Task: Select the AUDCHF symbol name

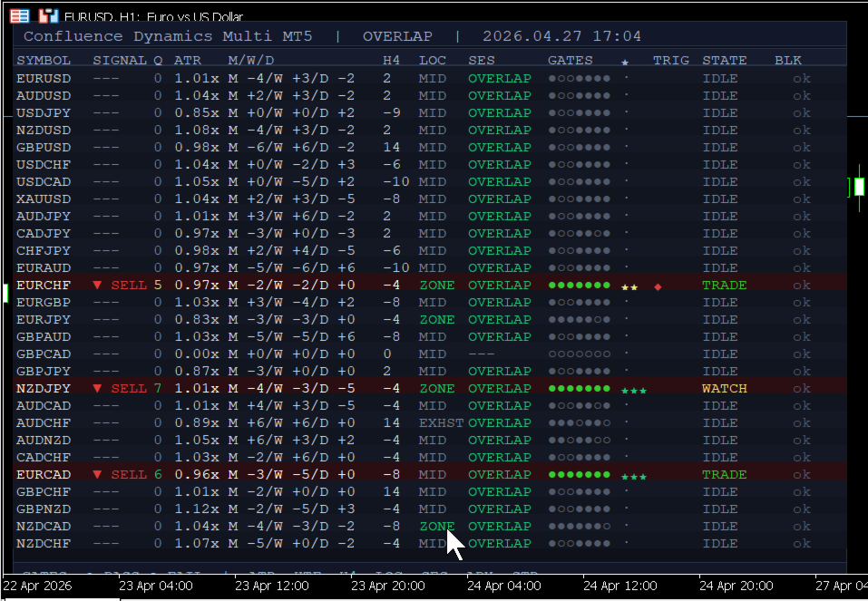Action: [x=44, y=422]
